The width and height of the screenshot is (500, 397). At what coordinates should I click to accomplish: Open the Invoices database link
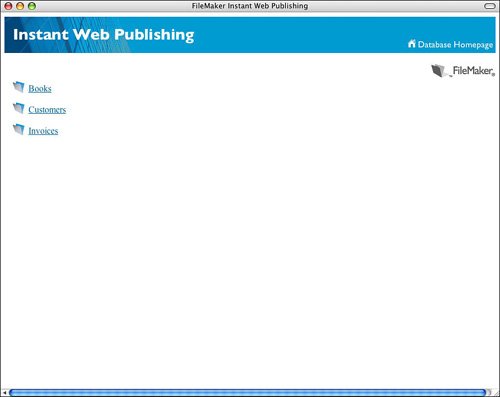point(43,131)
